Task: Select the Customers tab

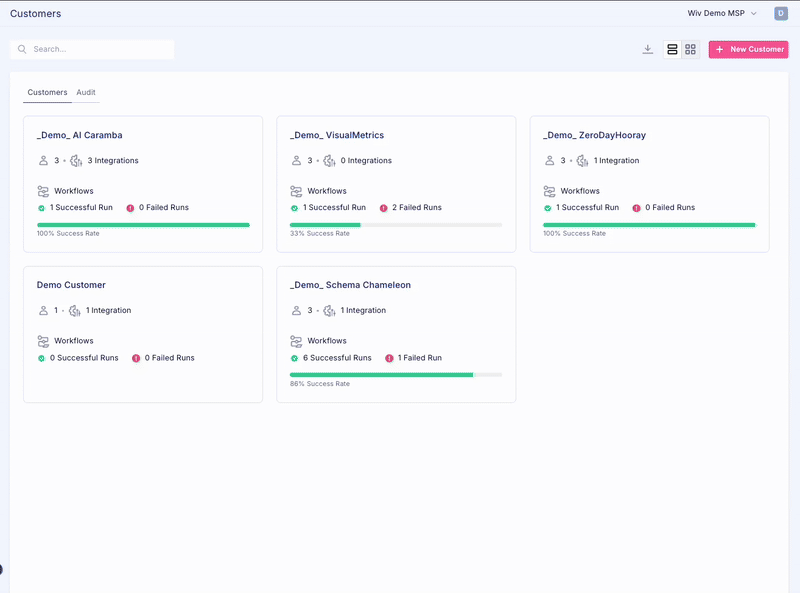Action: coord(47,92)
